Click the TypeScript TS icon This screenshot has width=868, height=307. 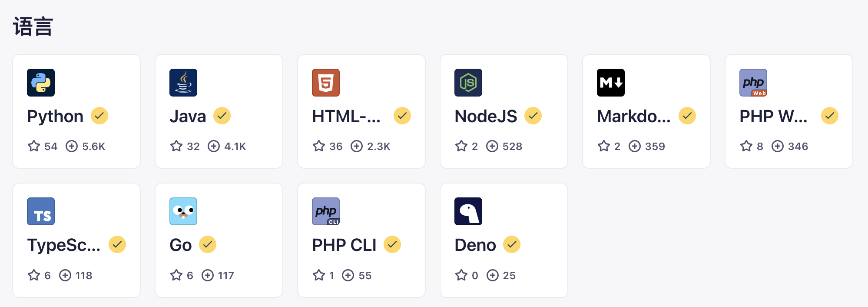pos(41,211)
